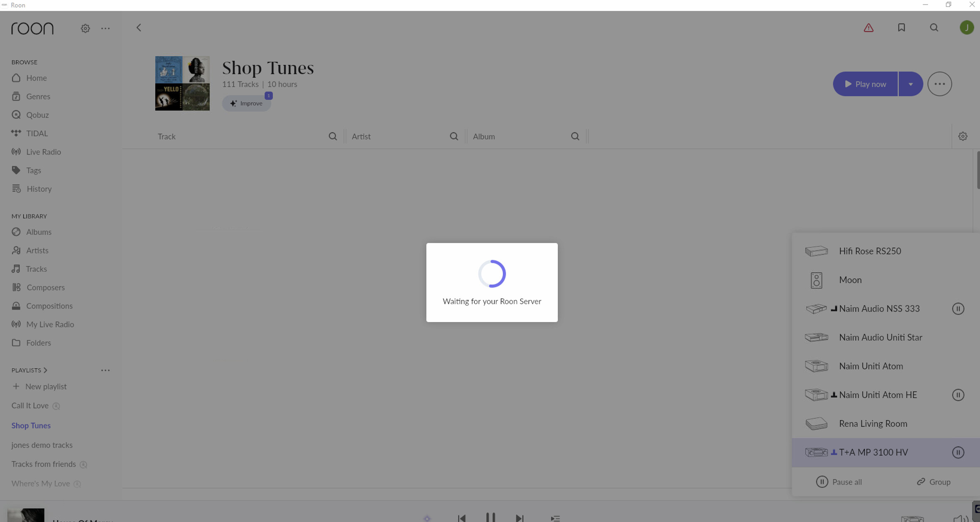This screenshot has height=522, width=980.
Task: Click the Roon logo
Action: [x=32, y=28]
